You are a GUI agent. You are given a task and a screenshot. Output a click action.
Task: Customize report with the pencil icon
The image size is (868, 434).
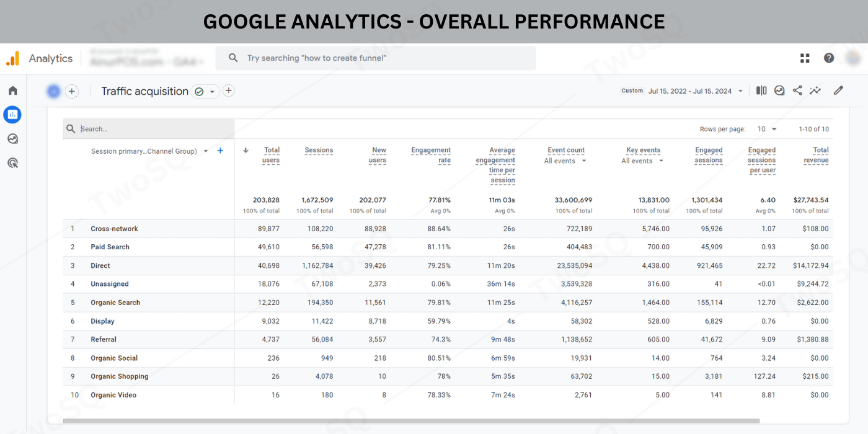[838, 91]
